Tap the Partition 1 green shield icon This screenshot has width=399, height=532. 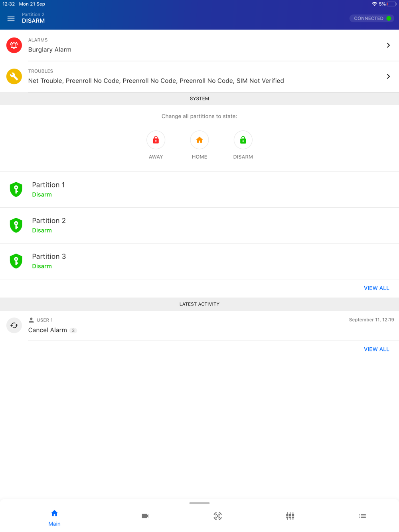point(16,189)
